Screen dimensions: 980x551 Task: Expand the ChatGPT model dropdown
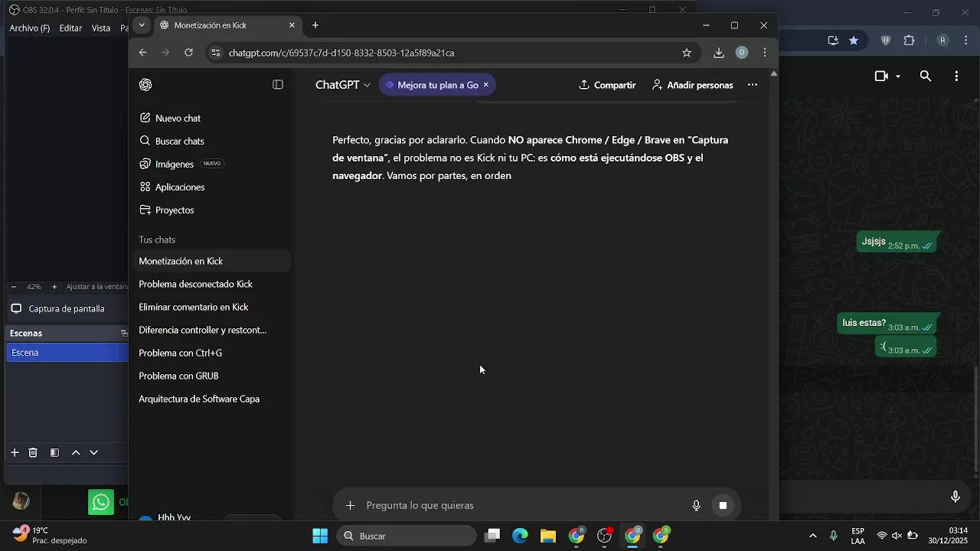(343, 85)
